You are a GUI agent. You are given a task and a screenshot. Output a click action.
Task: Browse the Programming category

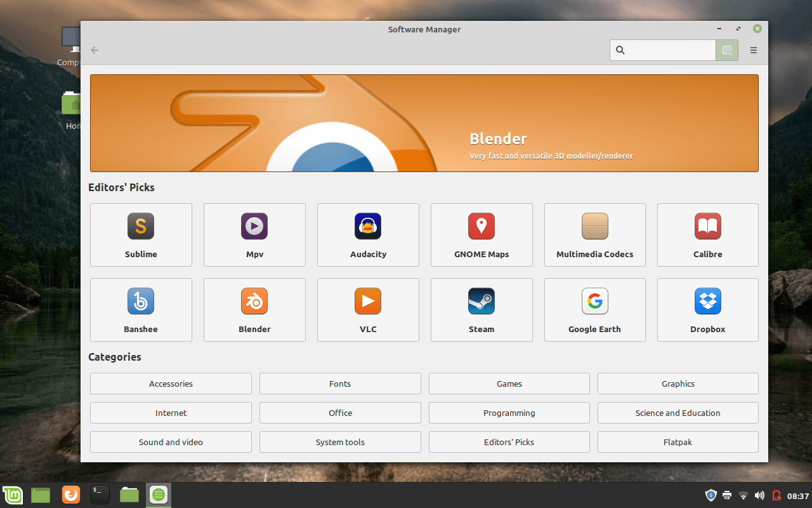tap(509, 413)
